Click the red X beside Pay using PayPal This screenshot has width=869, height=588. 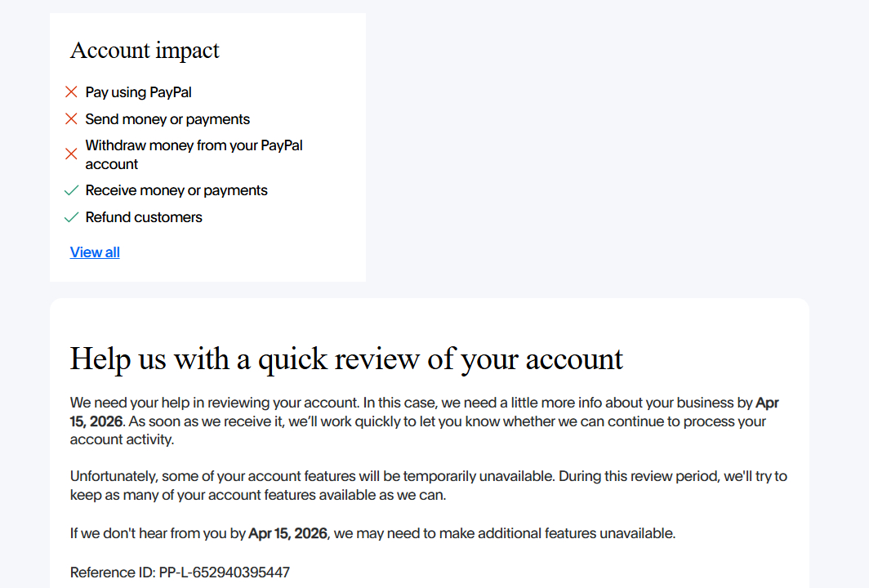pyautogui.click(x=71, y=92)
